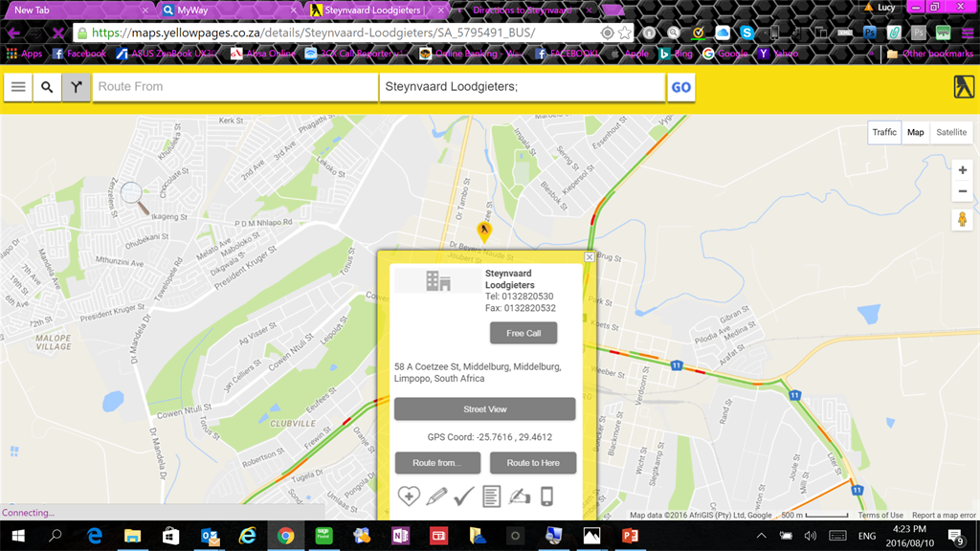
Task: Focus the Route From input field
Action: 235,87
